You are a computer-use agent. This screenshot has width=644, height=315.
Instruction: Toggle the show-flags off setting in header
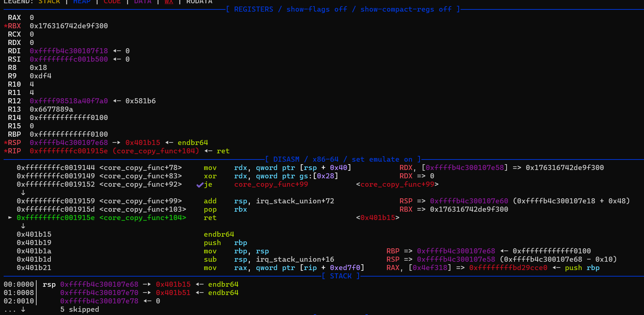[317, 9]
